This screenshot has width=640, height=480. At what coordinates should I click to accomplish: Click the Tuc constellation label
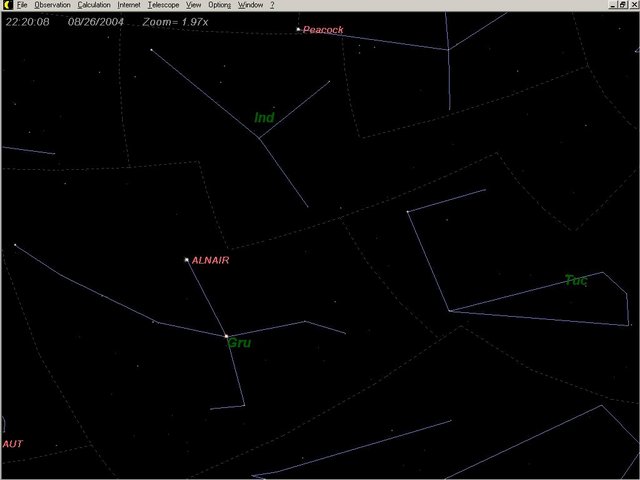click(576, 280)
